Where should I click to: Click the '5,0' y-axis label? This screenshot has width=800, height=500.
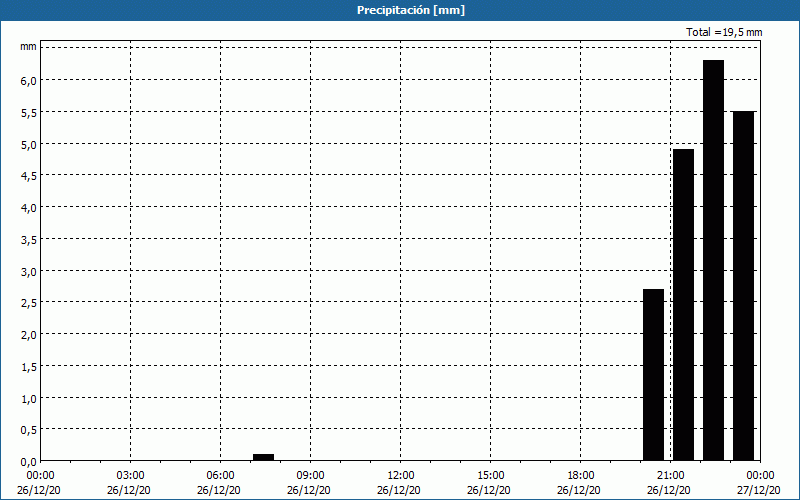(29, 144)
